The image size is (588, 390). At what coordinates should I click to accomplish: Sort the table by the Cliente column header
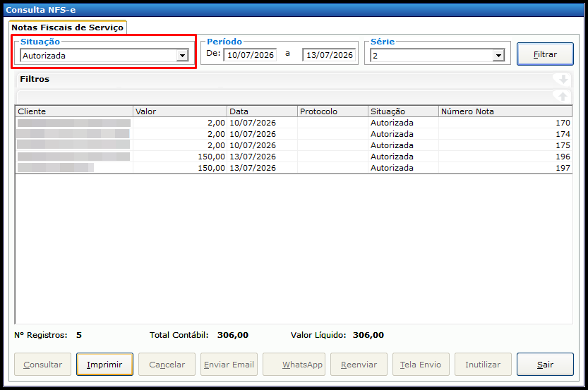tap(74, 111)
